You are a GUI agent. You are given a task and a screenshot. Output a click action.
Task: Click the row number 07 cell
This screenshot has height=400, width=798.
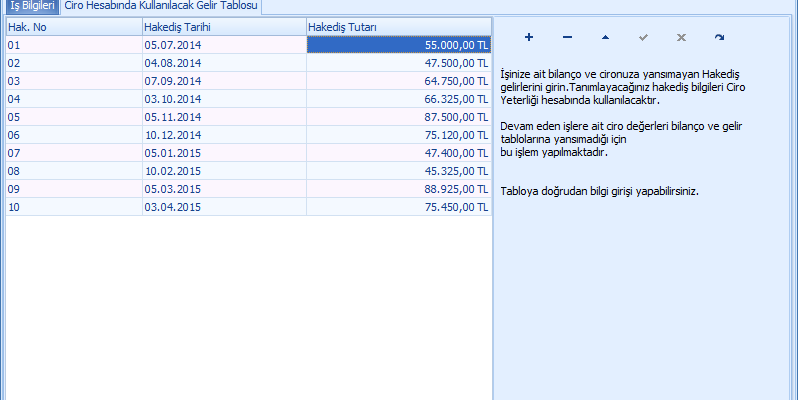(x=73, y=153)
